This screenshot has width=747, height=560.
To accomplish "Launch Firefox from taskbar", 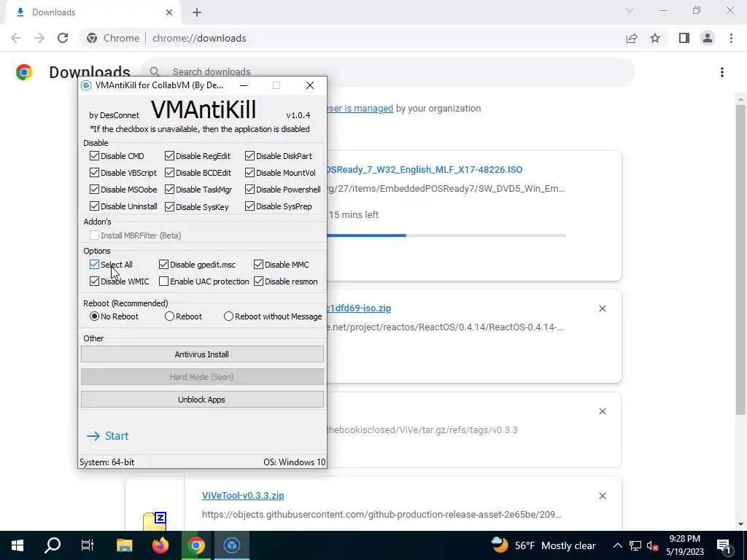I will 160,545.
